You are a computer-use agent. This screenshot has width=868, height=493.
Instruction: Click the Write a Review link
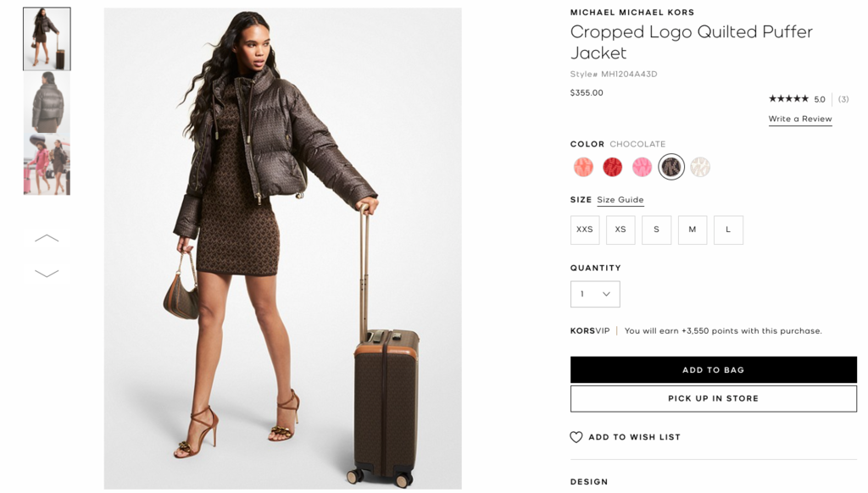[x=800, y=119]
